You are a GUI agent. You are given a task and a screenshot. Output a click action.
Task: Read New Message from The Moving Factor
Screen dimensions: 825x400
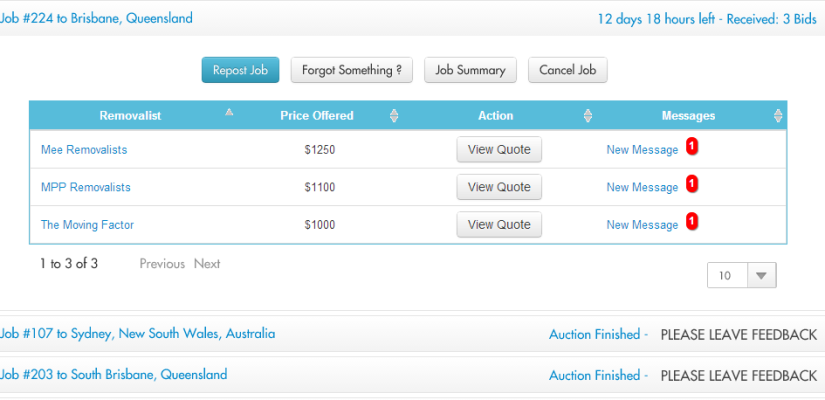642,225
